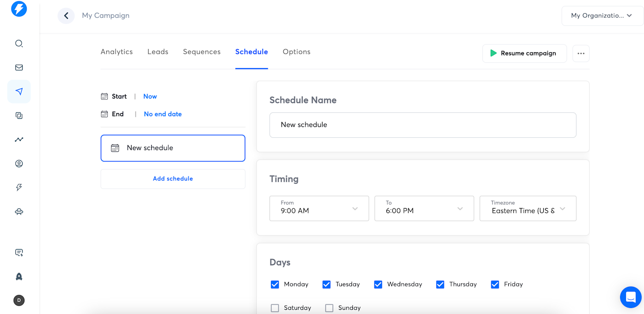Click the No end date link
644x314 pixels.
pos(163,114)
